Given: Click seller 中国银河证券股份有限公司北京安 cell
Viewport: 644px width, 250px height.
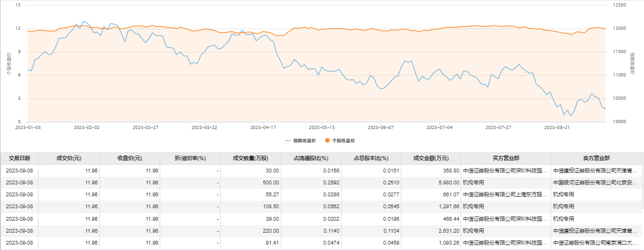Looking at the screenshot, I should pyautogui.click(x=596, y=183).
